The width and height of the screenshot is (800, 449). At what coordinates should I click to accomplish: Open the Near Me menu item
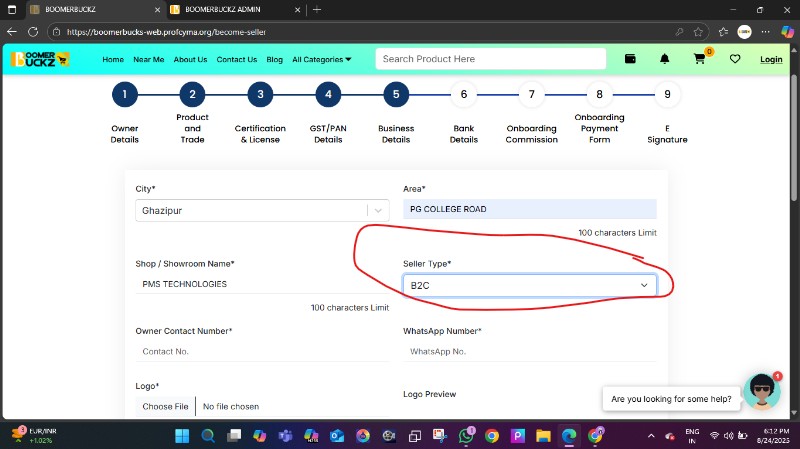click(148, 59)
